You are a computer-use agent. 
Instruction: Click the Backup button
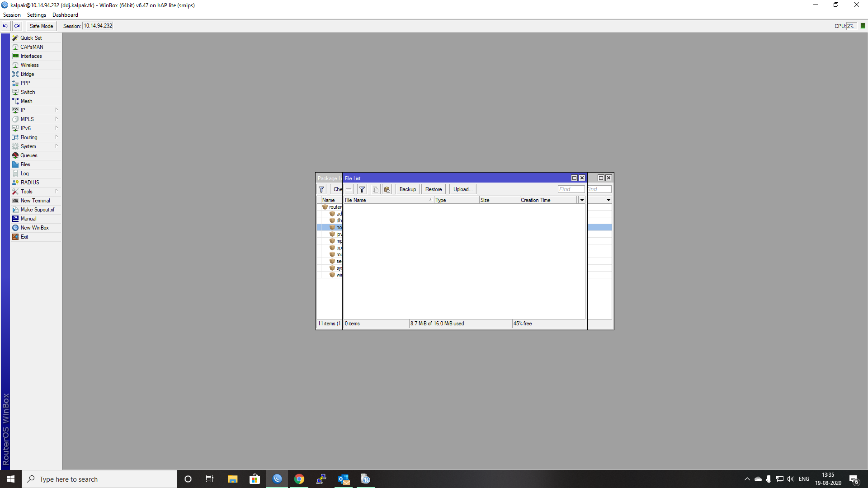407,189
